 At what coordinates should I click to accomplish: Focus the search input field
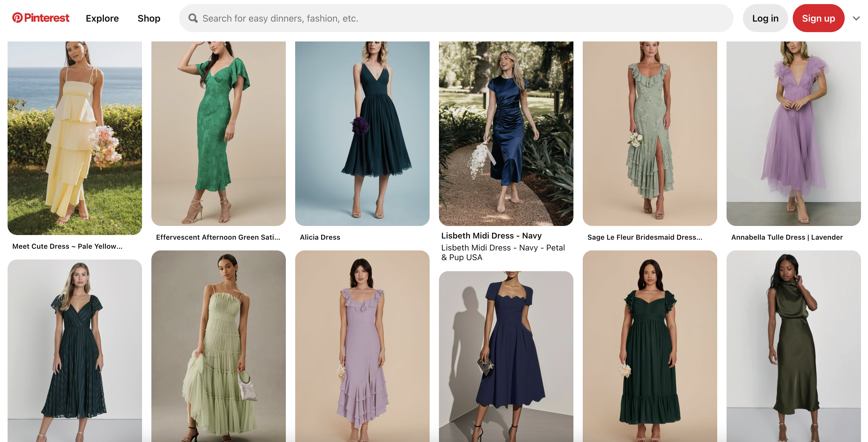(456, 18)
